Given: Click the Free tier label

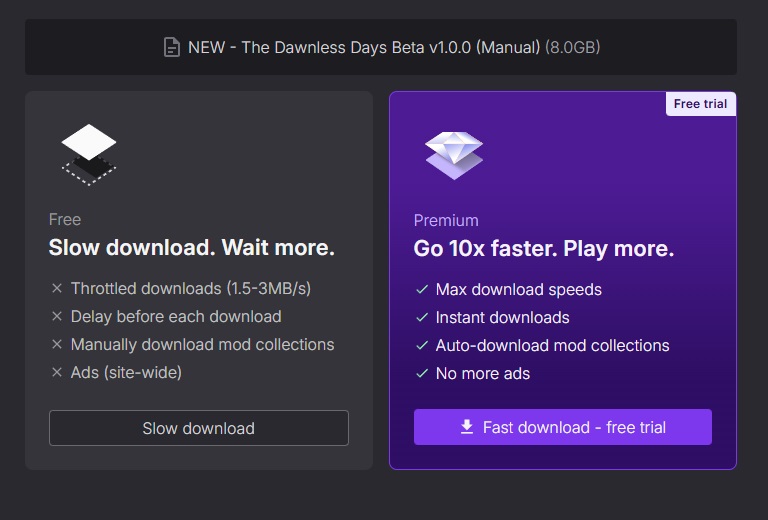Looking at the screenshot, I should (x=65, y=219).
